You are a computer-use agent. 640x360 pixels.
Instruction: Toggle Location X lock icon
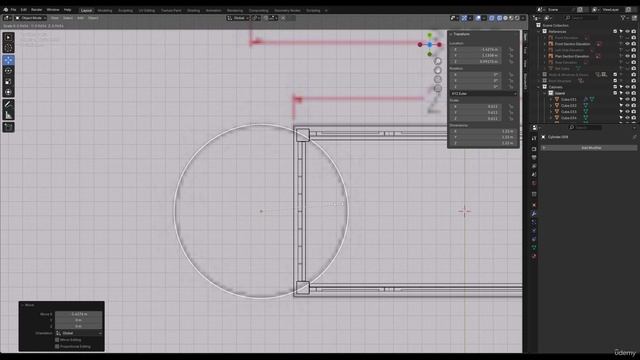(x=511, y=49)
